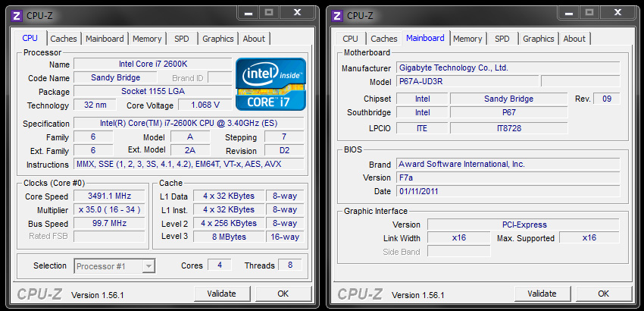Screen dimensions: 644x311
Task: Click the Revision value D2
Action: (x=284, y=150)
